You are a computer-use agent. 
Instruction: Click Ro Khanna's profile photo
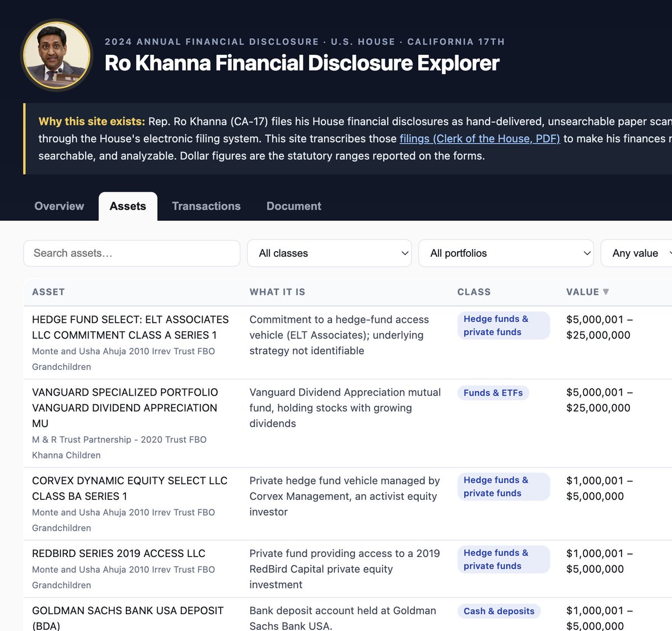[57, 55]
